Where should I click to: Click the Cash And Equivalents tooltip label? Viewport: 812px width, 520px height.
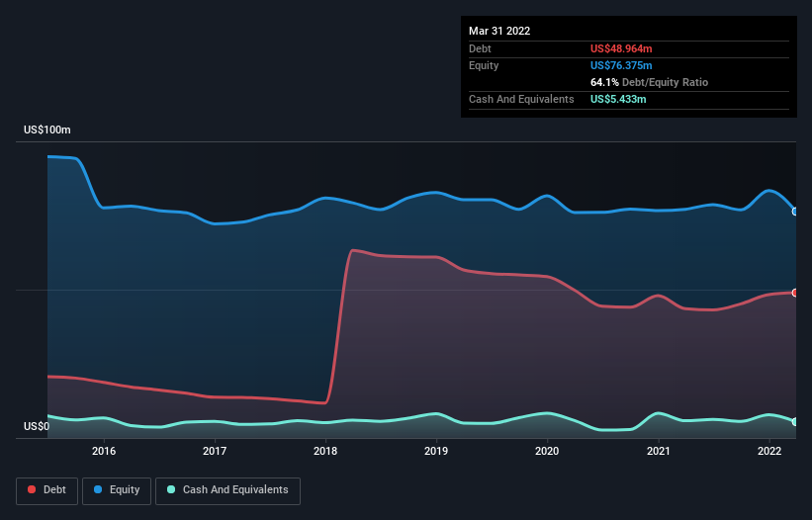coord(521,99)
